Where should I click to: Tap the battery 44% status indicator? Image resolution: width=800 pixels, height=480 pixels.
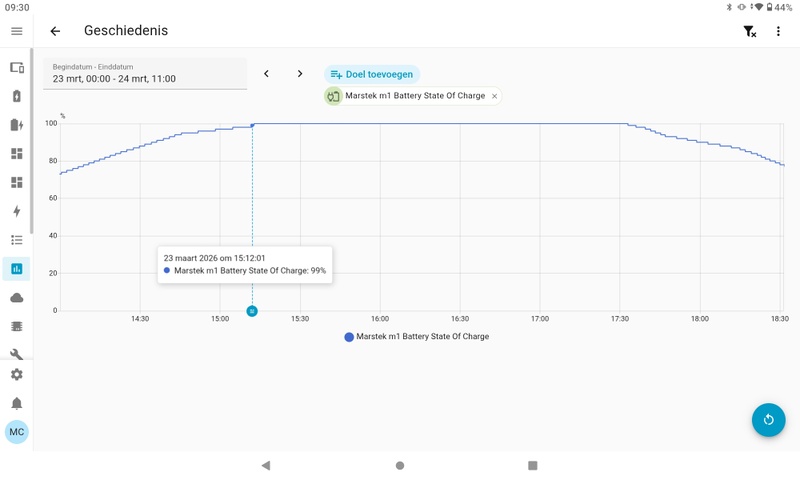pyautogui.click(x=779, y=7)
